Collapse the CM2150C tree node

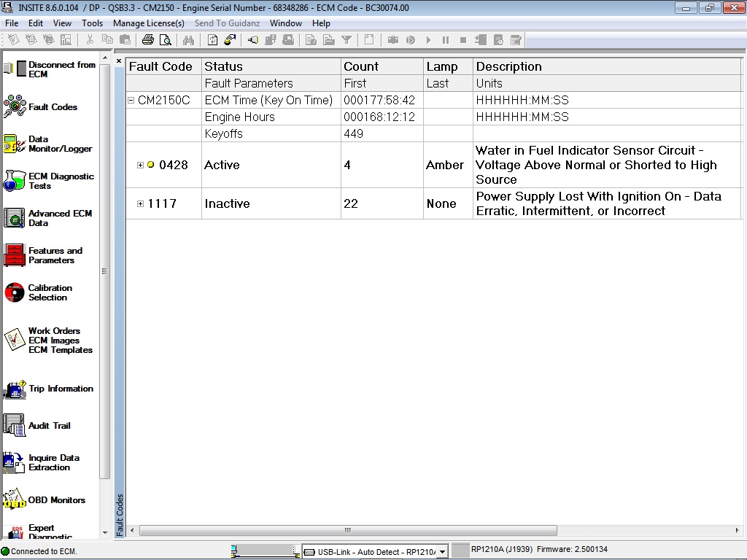(x=132, y=100)
